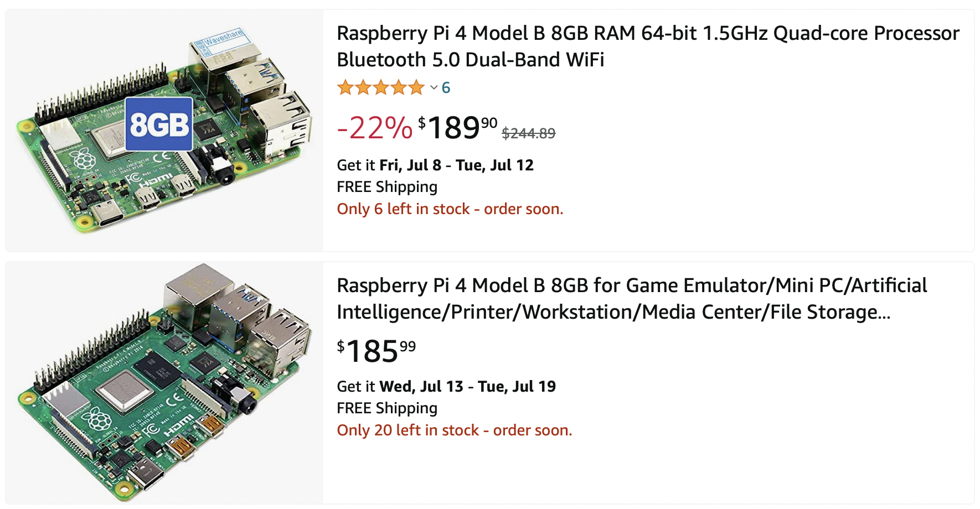Click the first star in the rating
The width and height of the screenshot is (980, 509).
click(345, 87)
